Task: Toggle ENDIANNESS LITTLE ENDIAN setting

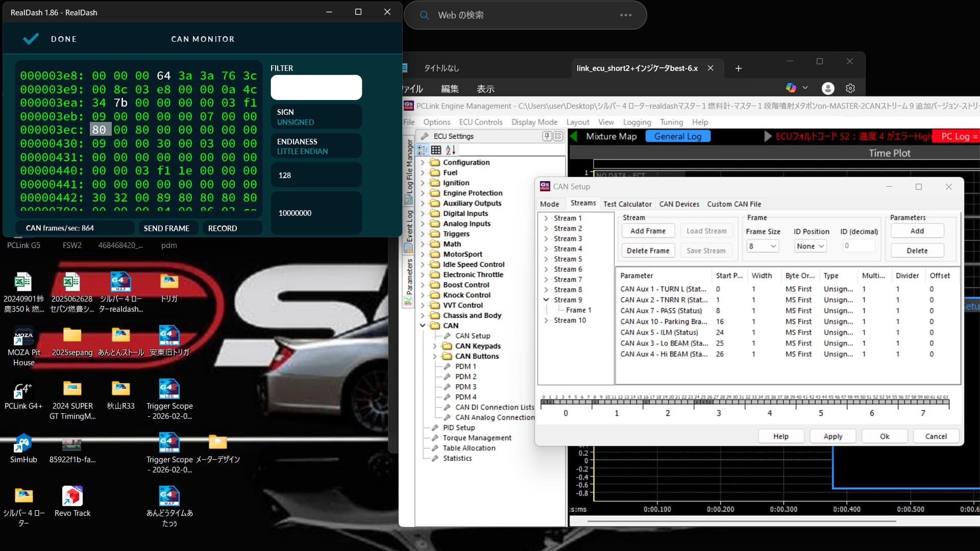Action: 316,146
